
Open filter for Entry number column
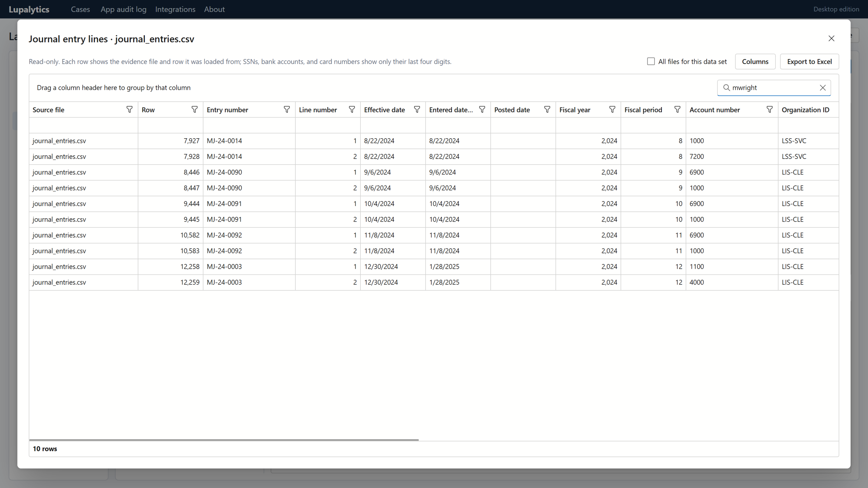(x=287, y=109)
